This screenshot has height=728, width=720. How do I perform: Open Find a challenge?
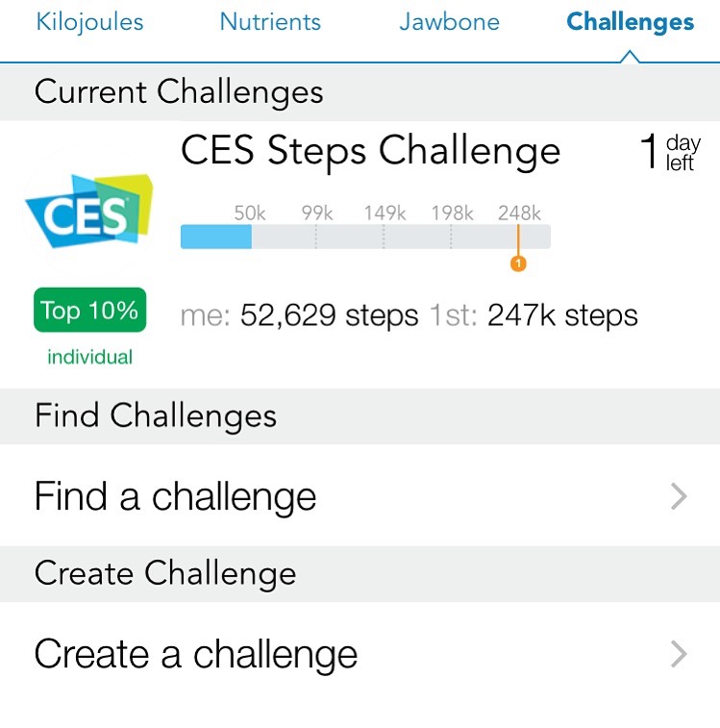[360, 495]
